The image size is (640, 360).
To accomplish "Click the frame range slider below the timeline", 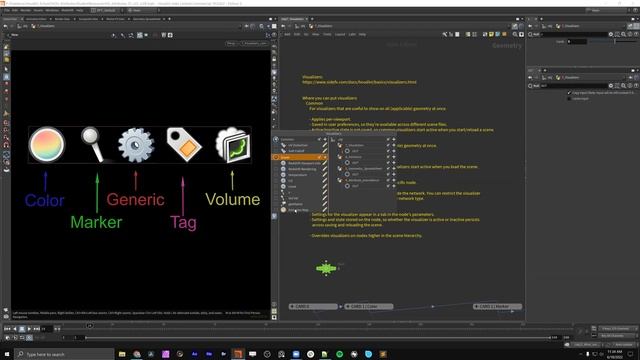I will pyautogui.click(x=317, y=338).
